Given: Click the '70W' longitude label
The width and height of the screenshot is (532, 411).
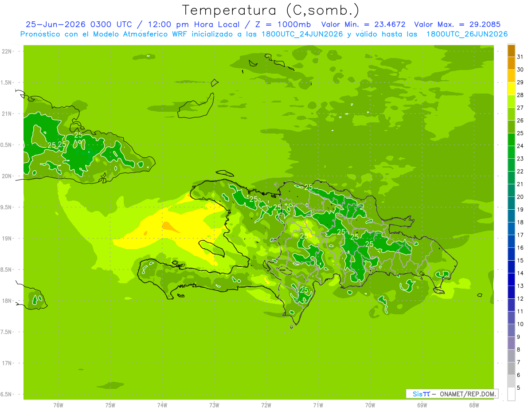Looking at the screenshot, I should (370, 405).
